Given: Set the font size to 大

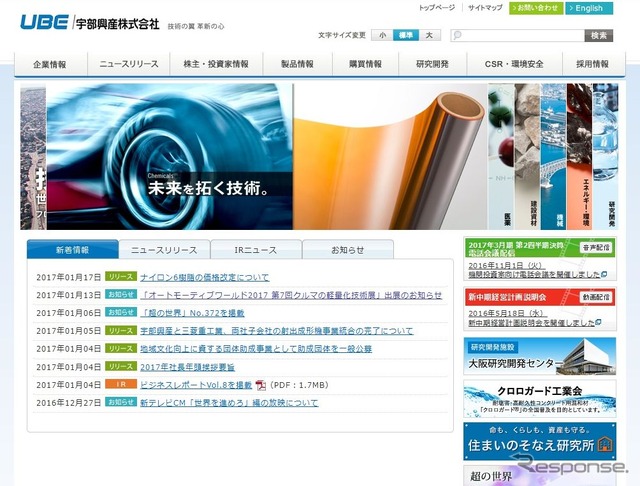Looking at the screenshot, I should tap(429, 36).
